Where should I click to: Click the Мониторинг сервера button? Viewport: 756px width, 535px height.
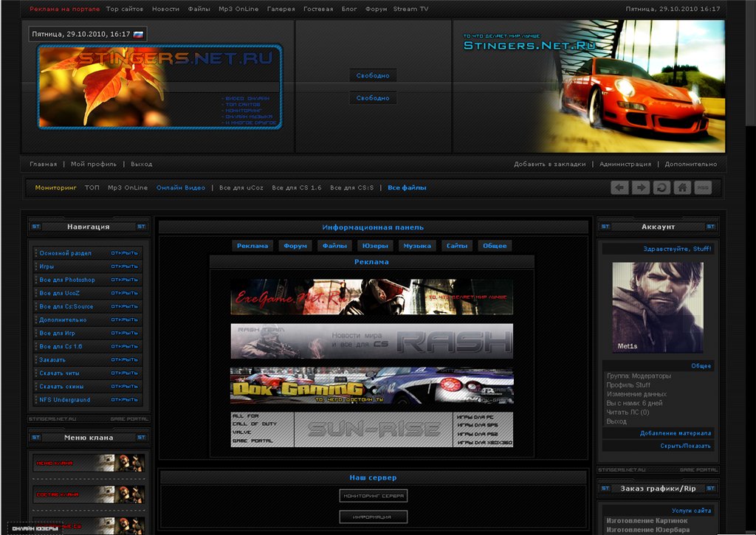coord(373,496)
